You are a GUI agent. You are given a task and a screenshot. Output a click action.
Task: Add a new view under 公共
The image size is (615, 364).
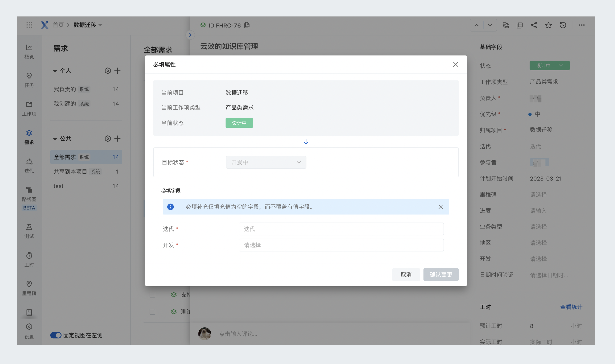pos(117,139)
